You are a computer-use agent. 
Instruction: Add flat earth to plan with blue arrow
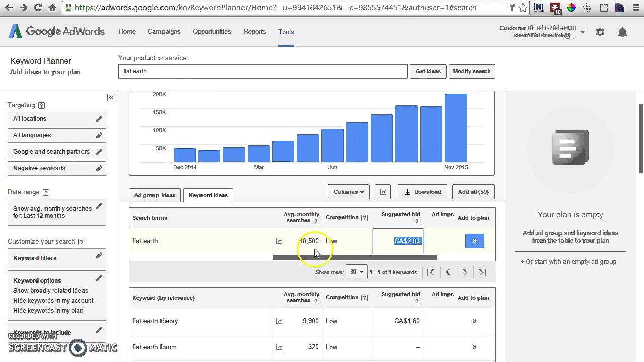pyautogui.click(x=474, y=241)
